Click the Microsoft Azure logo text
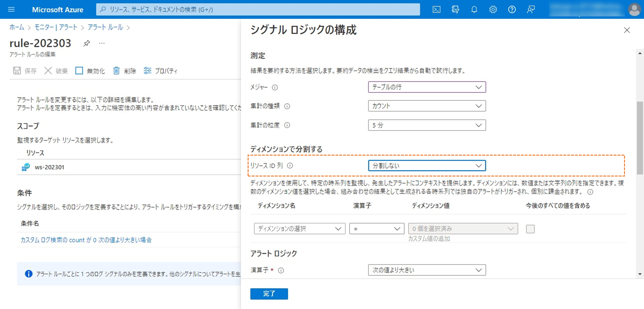The width and height of the screenshot is (644, 309). click(x=58, y=10)
